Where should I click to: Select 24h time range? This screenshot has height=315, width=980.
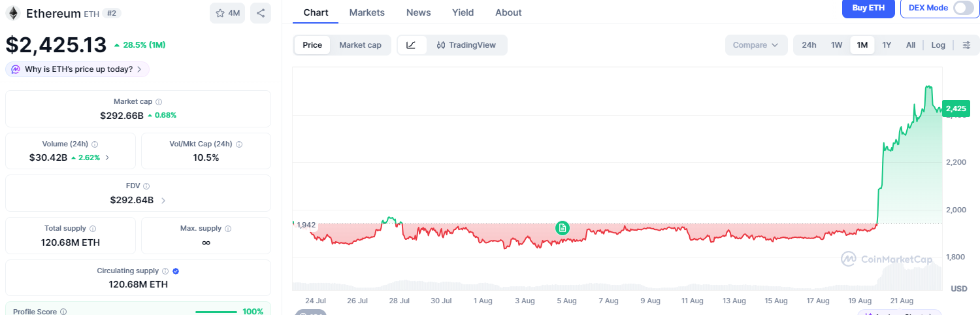809,45
